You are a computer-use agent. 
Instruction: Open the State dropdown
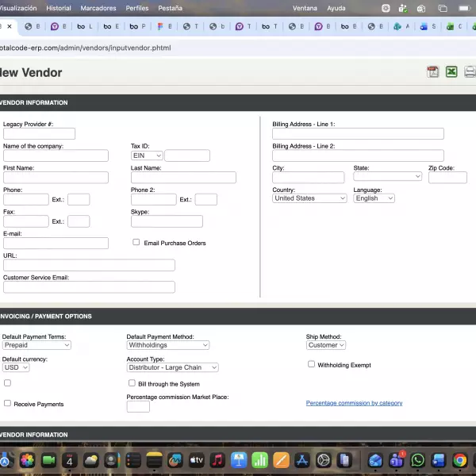(387, 176)
